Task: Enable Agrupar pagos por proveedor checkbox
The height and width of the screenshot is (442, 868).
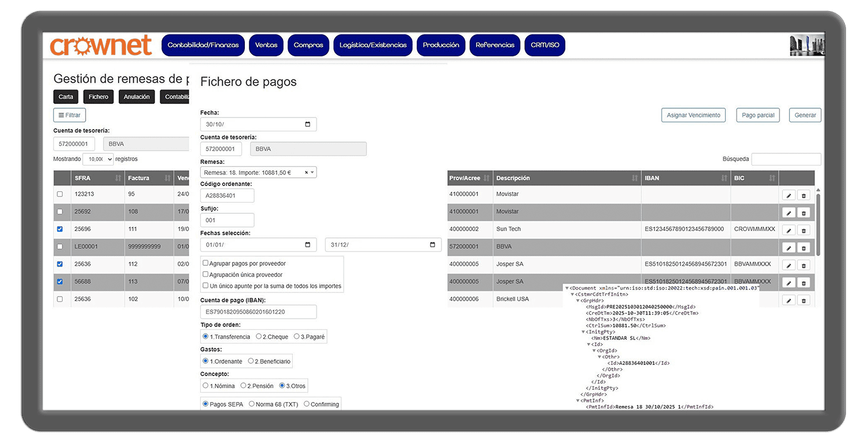Action: pos(205,264)
